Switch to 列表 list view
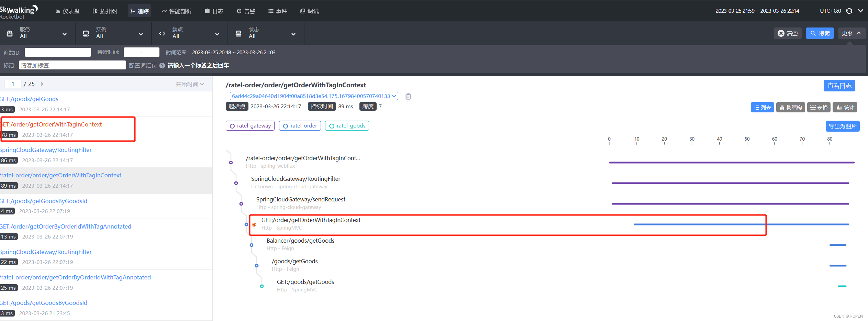Screen dimensions: 868x321 (763, 107)
